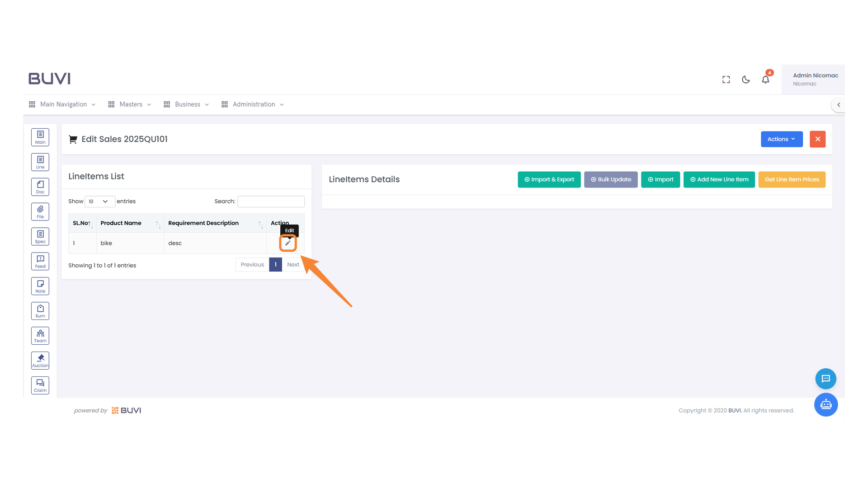Expand the Masters menu
This screenshot has height=488, width=868.
(x=130, y=104)
